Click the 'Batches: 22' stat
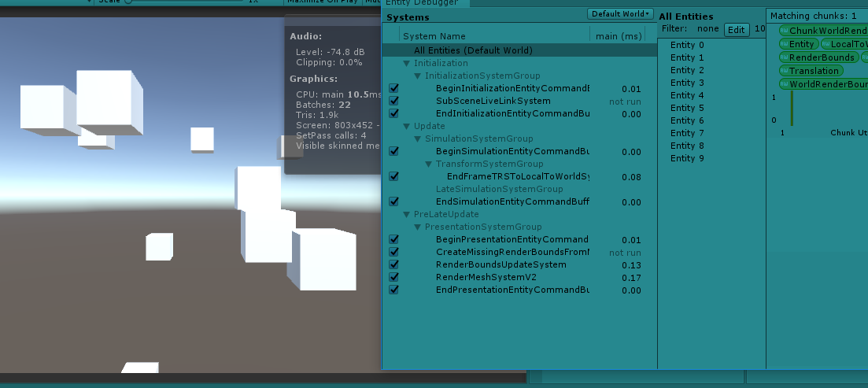Image resolution: width=868 pixels, height=388 pixels. click(323, 105)
